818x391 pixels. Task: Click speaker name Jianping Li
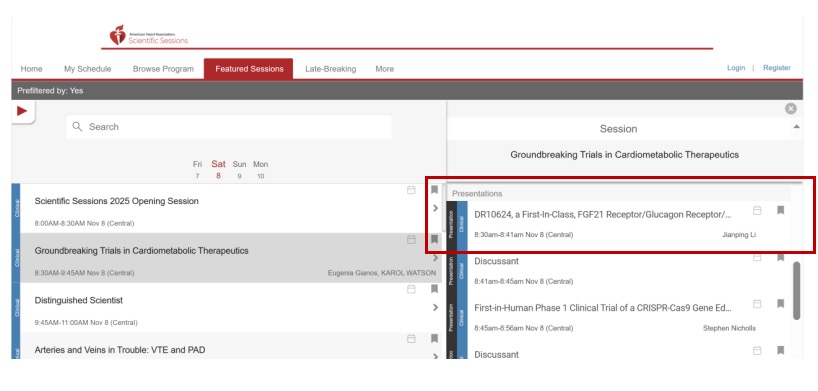pyautogui.click(x=739, y=235)
